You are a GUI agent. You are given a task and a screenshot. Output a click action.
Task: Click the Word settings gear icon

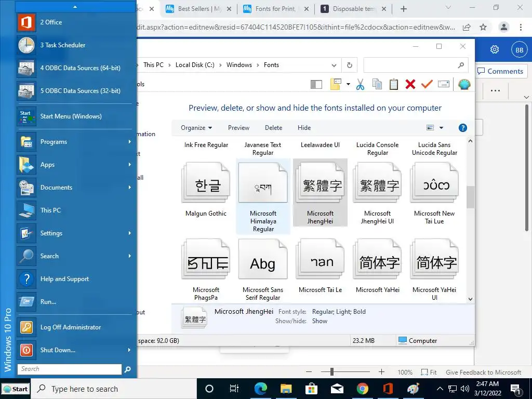pos(495,49)
